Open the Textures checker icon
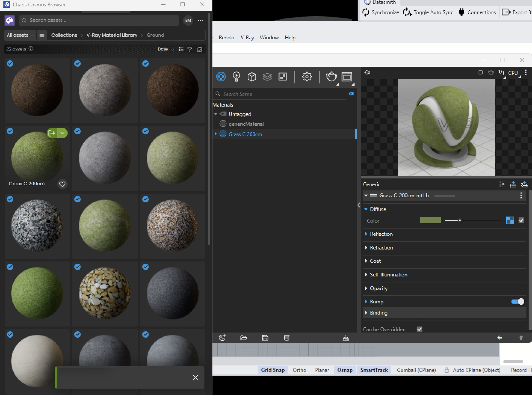This screenshot has width=532, height=395. pos(283,77)
